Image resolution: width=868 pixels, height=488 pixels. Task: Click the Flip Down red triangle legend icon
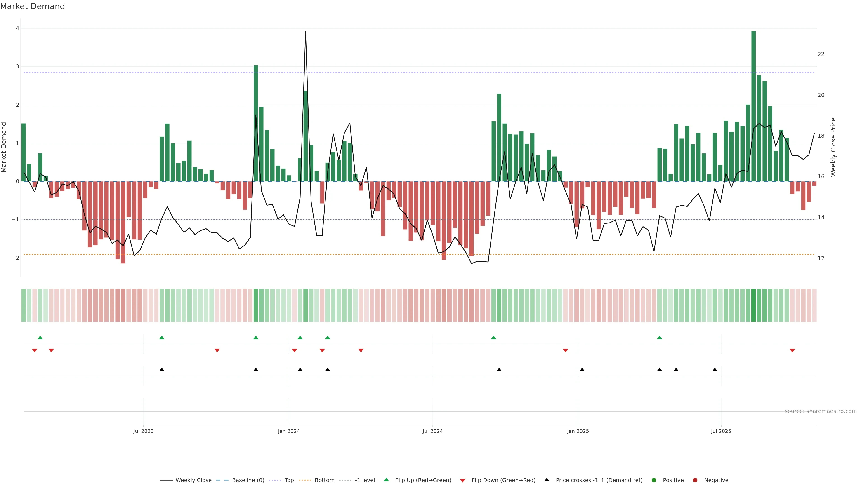(463, 480)
